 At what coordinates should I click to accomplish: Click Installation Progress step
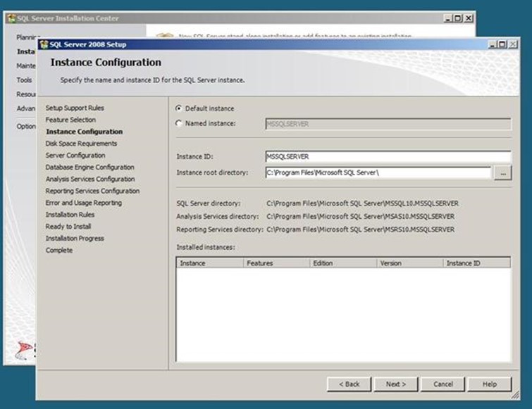pos(75,238)
